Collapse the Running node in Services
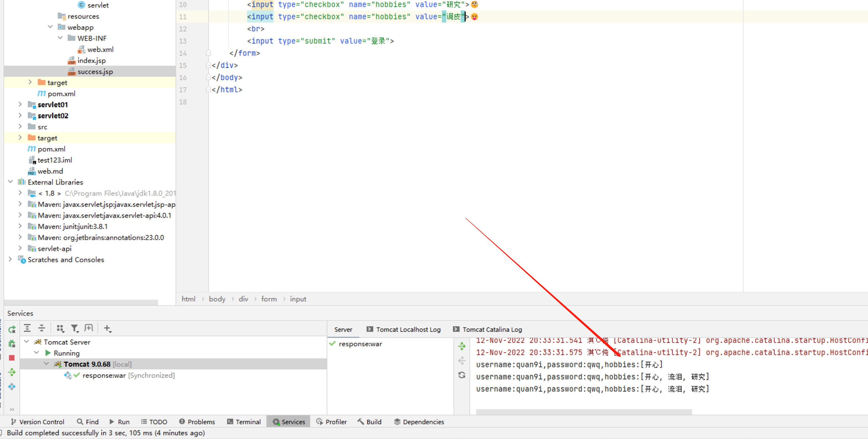The image size is (868, 439). coord(37,353)
